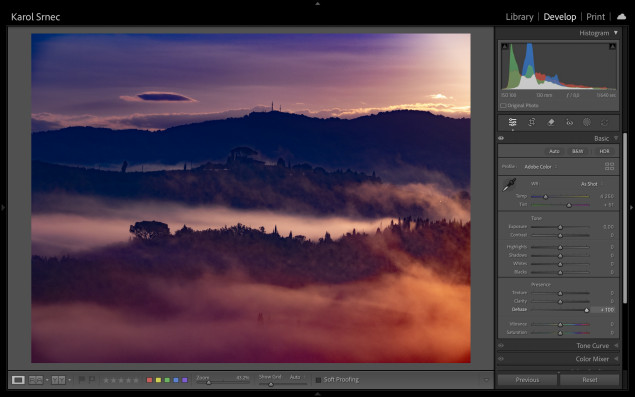The height and width of the screenshot is (397, 635).
Task: Collapse the Histogram panel
Action: click(616, 33)
